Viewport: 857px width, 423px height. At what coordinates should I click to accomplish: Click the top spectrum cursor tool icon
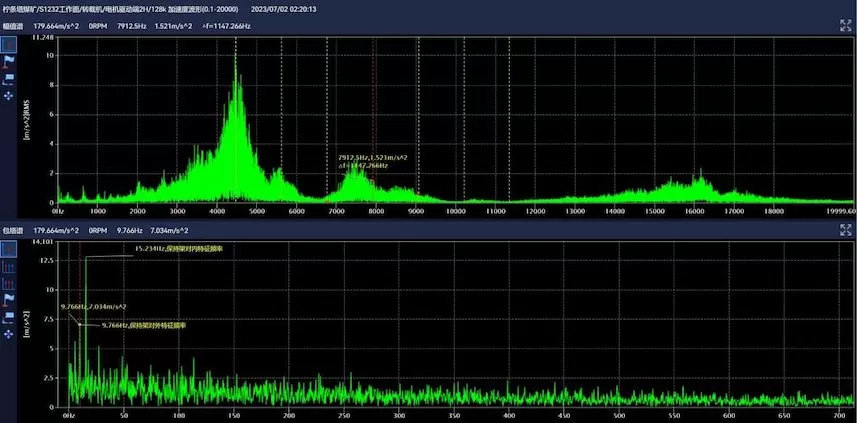(9, 44)
